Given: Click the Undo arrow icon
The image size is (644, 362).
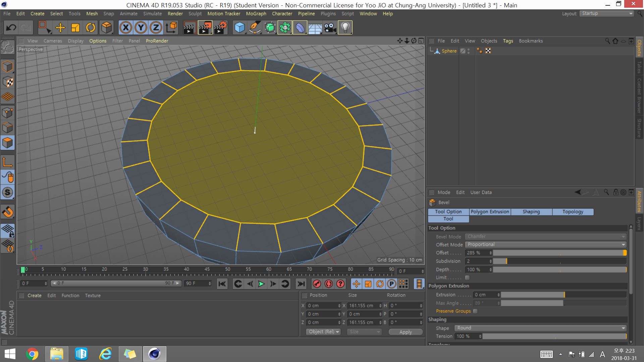Looking at the screenshot, I should coord(11,28).
